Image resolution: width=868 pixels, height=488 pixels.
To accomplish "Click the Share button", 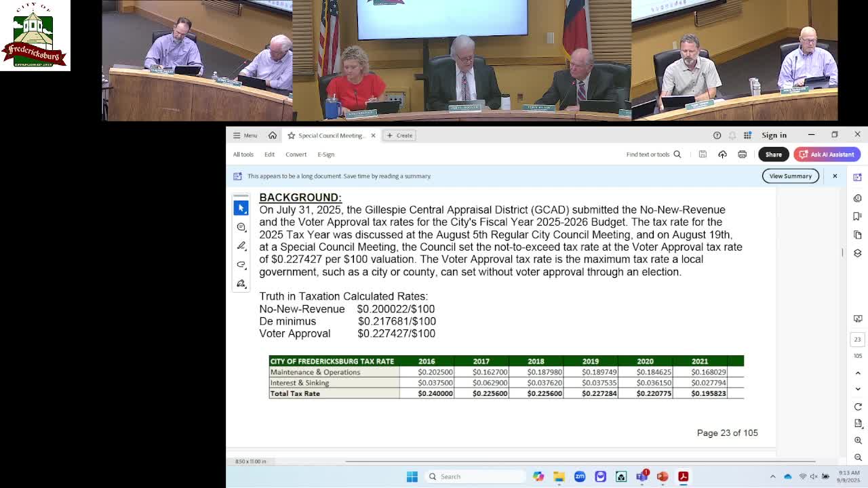I will tap(773, 154).
